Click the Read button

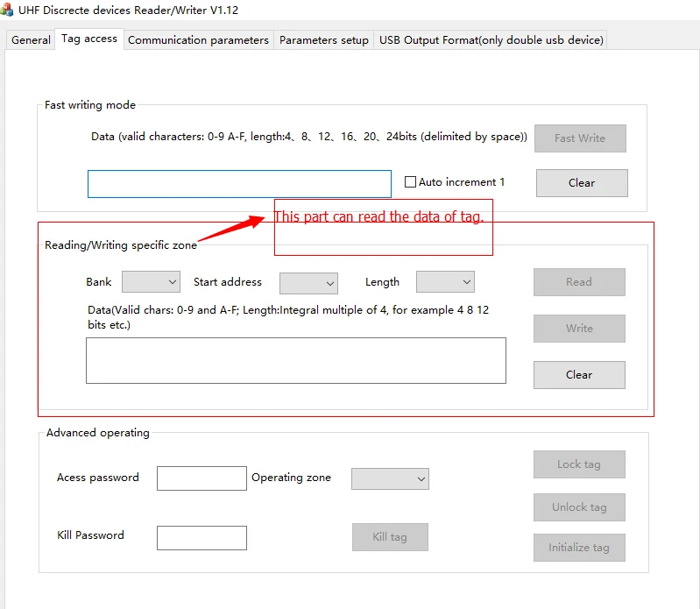579,282
